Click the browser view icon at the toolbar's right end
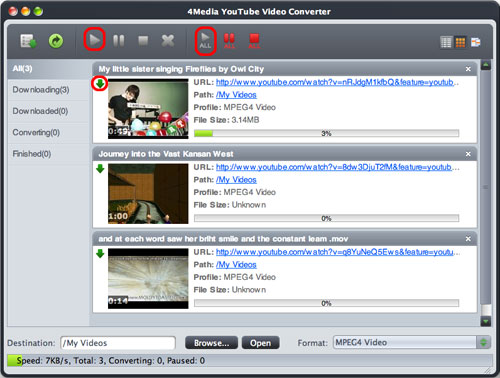500x378 pixels. click(476, 42)
